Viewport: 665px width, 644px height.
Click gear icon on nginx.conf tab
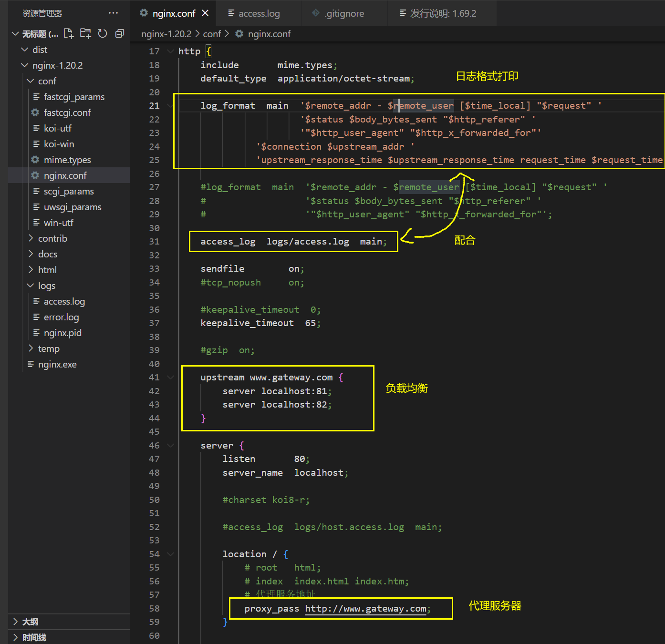144,13
